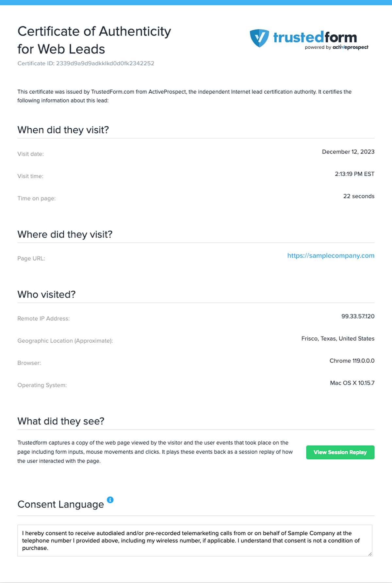Click the View Session Replay button
392x583 pixels.
(340, 452)
